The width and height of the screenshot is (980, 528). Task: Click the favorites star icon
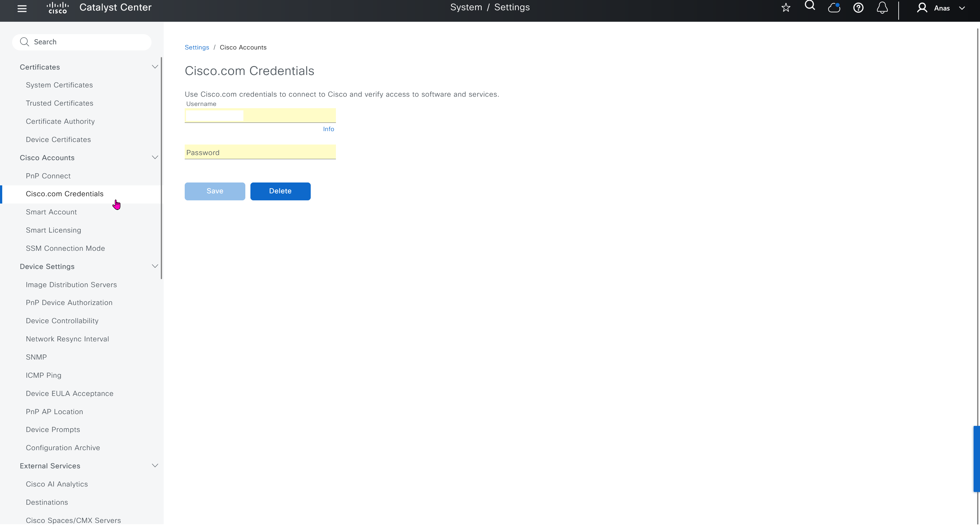(x=786, y=8)
